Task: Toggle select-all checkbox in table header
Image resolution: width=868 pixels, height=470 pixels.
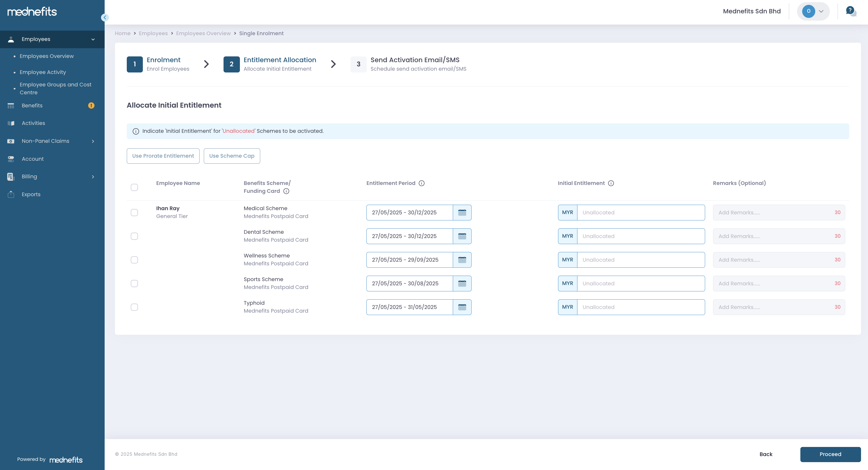Action: tap(134, 187)
